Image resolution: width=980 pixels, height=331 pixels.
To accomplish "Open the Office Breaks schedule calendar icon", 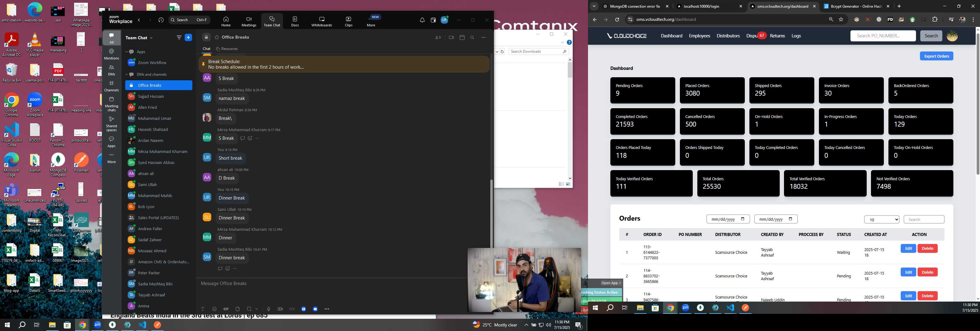I will (x=462, y=37).
